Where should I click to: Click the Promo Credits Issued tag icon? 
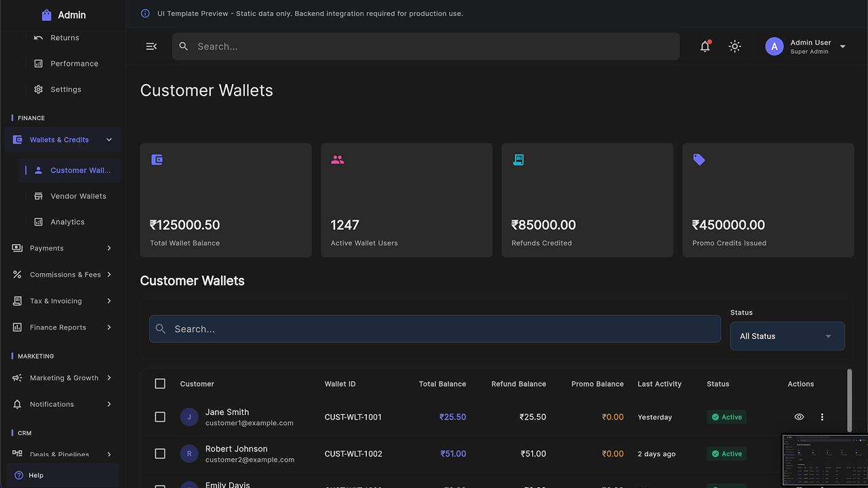(x=699, y=160)
